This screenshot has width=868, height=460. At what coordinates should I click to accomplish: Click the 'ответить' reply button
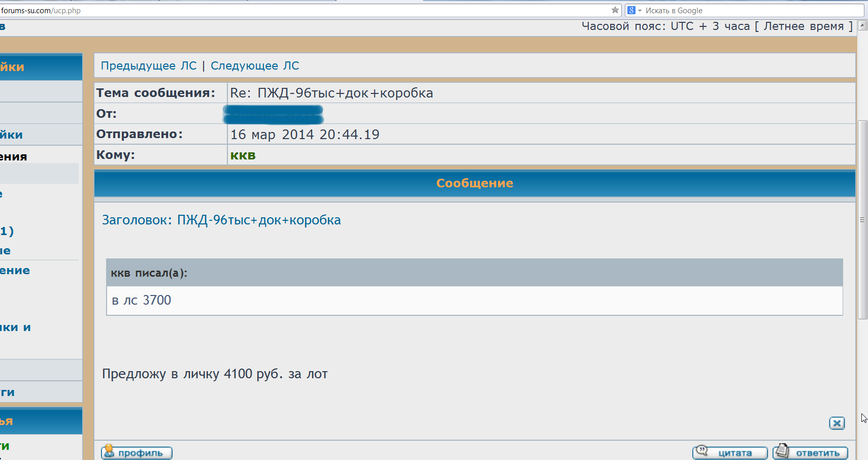810,452
